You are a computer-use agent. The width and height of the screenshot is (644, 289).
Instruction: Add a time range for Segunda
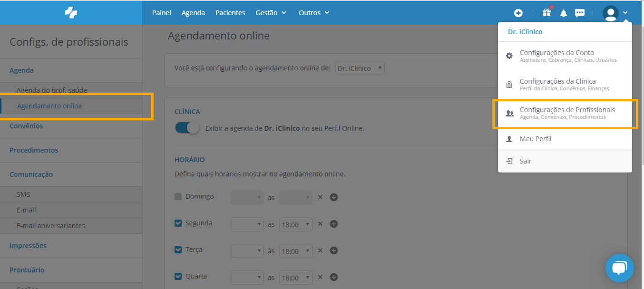tap(334, 223)
